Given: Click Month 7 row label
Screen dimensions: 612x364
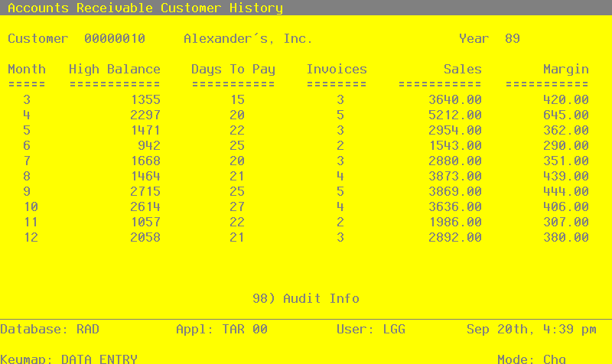Looking at the screenshot, I should (x=27, y=161).
